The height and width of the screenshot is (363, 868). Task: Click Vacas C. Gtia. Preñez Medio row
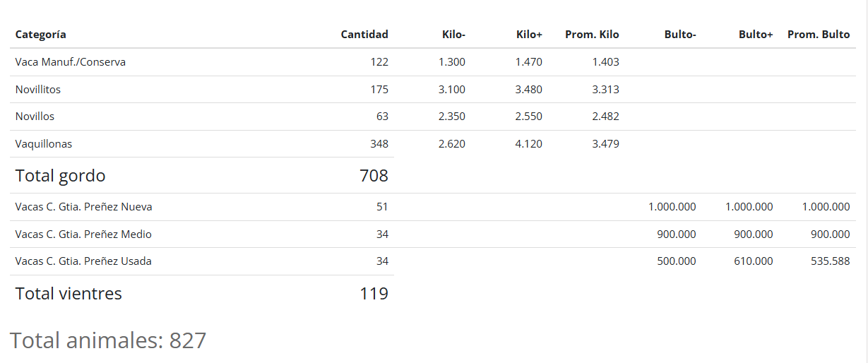433,234
